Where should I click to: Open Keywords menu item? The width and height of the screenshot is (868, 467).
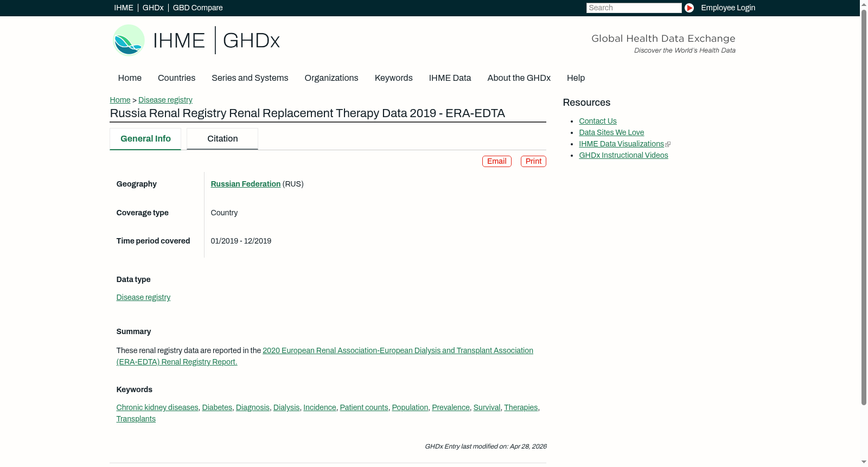tap(394, 78)
